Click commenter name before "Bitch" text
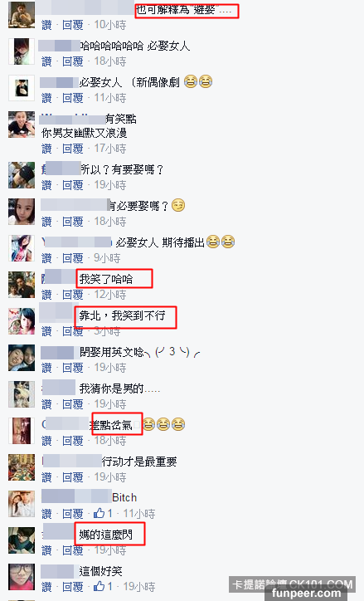Image resolution: width=364 pixels, height=601 pixels. point(76,496)
